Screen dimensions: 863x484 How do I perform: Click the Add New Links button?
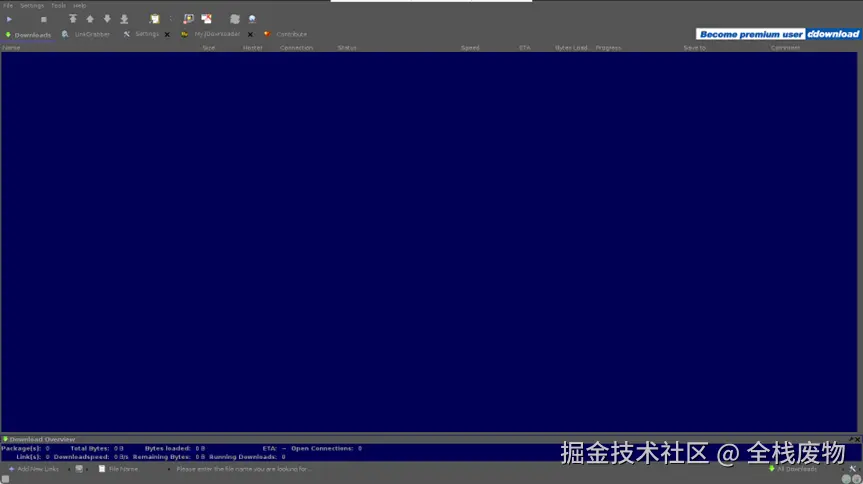[34, 469]
